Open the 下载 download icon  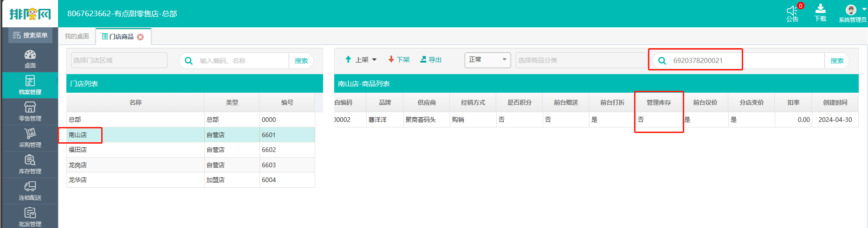[x=820, y=9]
